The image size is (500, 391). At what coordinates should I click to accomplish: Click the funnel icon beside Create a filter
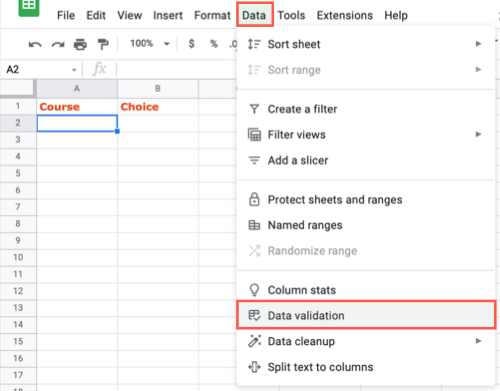point(254,109)
